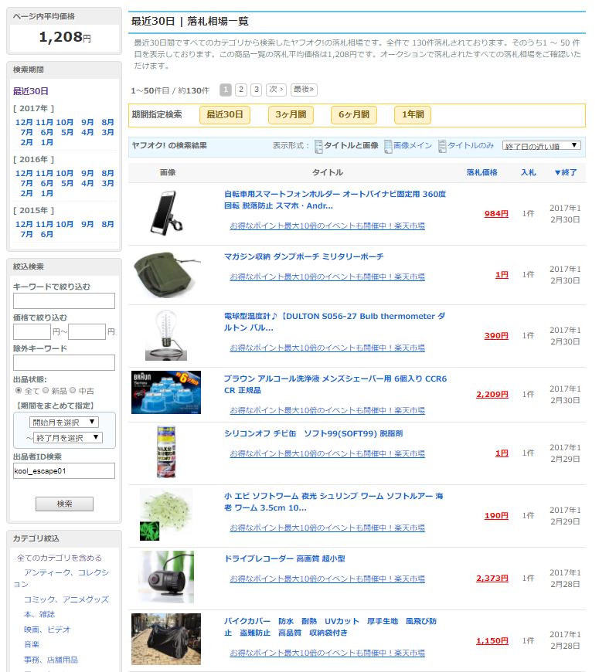Select 最近30日 in the search period sidebar

[30, 91]
